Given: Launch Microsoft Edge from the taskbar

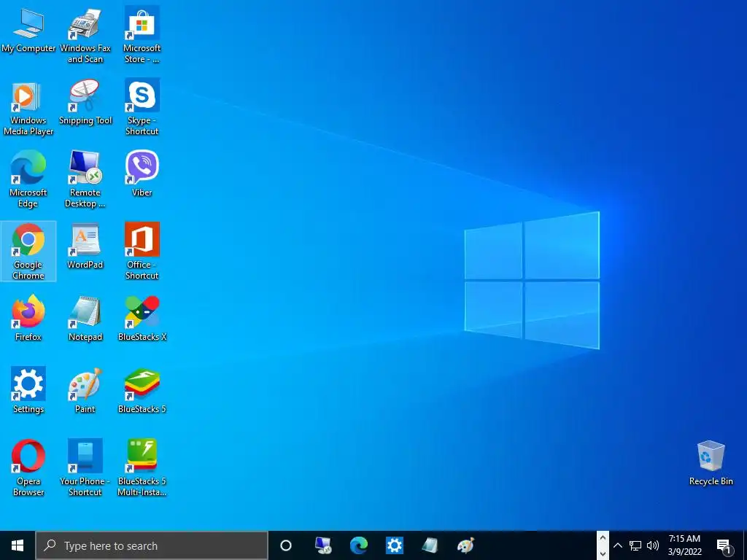Looking at the screenshot, I should click(x=359, y=545).
